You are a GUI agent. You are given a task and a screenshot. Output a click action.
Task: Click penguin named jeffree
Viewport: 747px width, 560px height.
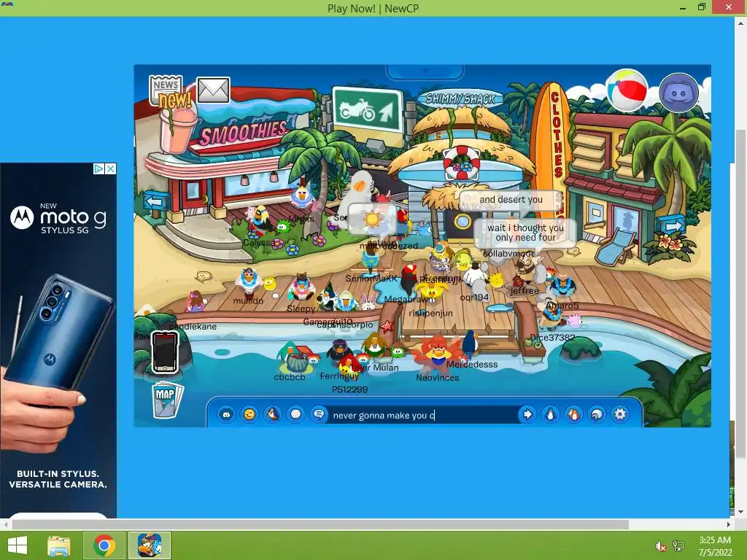(x=525, y=273)
